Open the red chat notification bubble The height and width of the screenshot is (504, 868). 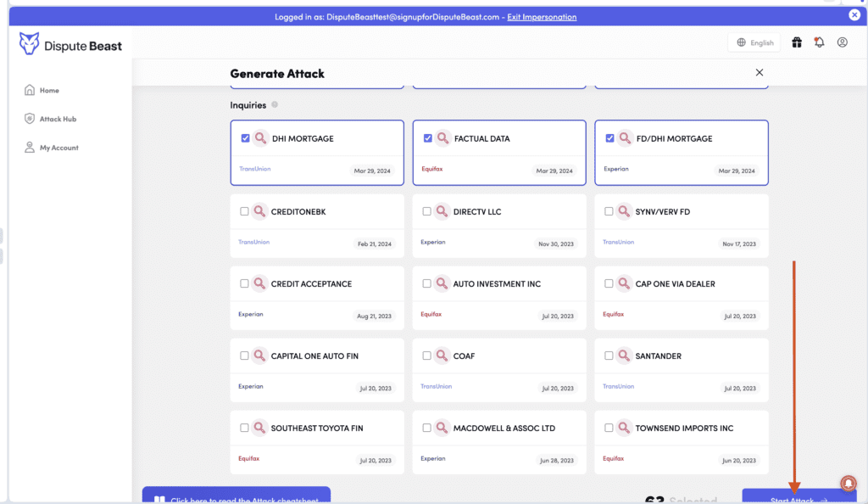coord(848,482)
